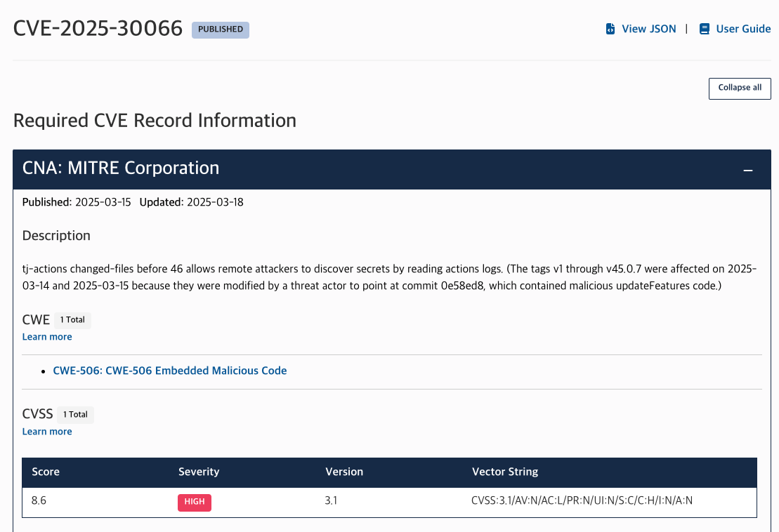Screen dimensions: 779x532
Task: Click the HIGH severity badge
Action: click(195, 503)
